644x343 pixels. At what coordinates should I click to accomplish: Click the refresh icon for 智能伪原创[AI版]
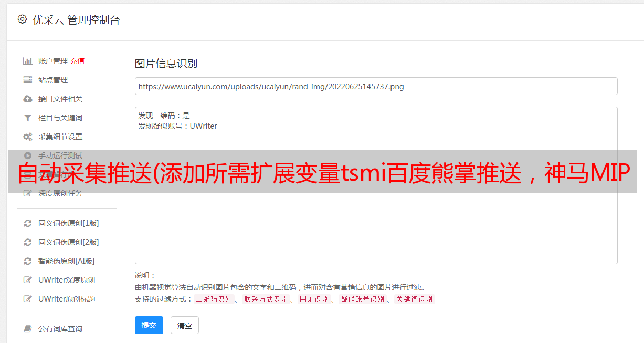click(28, 261)
